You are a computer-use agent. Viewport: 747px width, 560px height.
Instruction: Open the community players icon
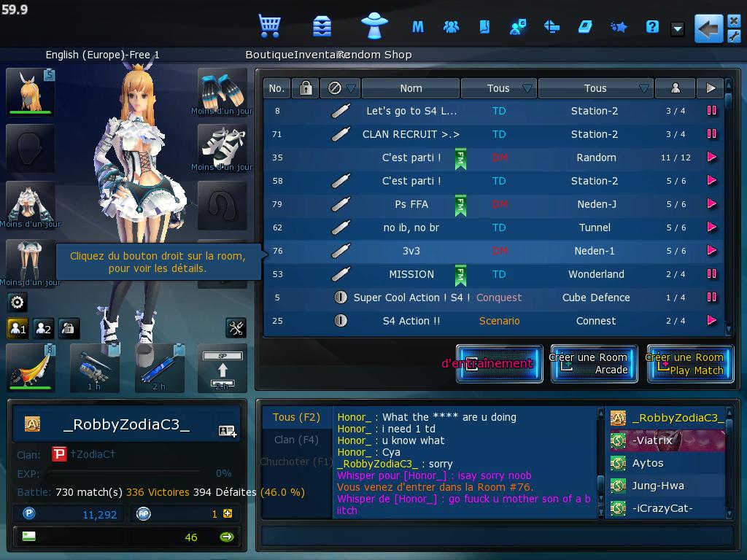[x=451, y=27]
